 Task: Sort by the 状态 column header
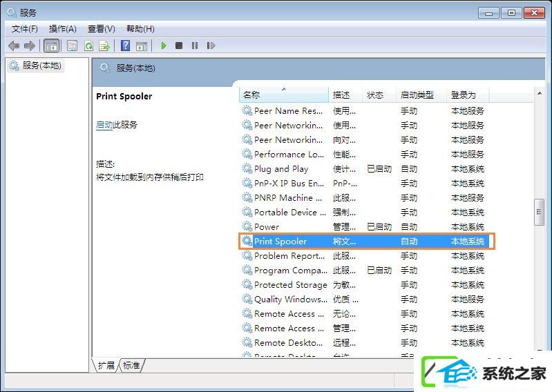pyautogui.click(x=379, y=95)
